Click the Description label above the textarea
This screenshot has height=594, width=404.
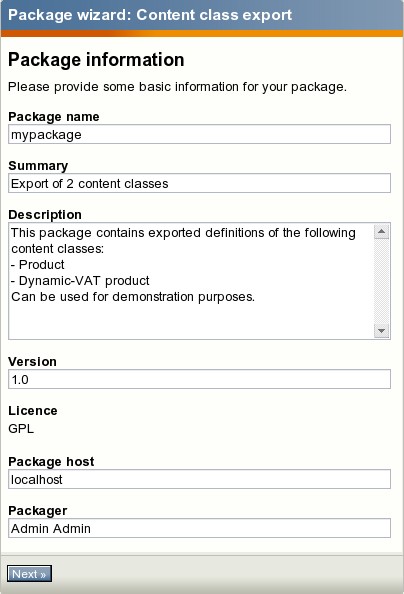pyautogui.click(x=45, y=214)
